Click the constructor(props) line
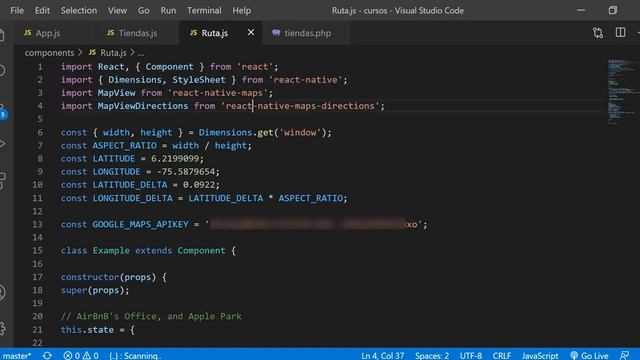The image size is (640, 360). (113, 277)
